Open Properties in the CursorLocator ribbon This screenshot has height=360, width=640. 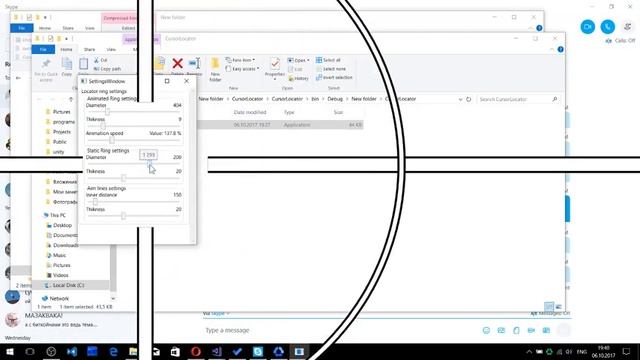tap(275, 68)
